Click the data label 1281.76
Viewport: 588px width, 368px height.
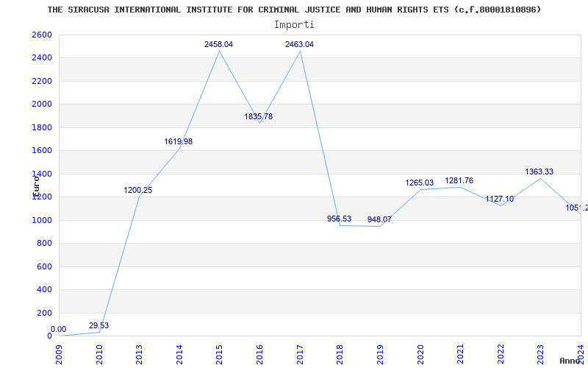point(459,180)
